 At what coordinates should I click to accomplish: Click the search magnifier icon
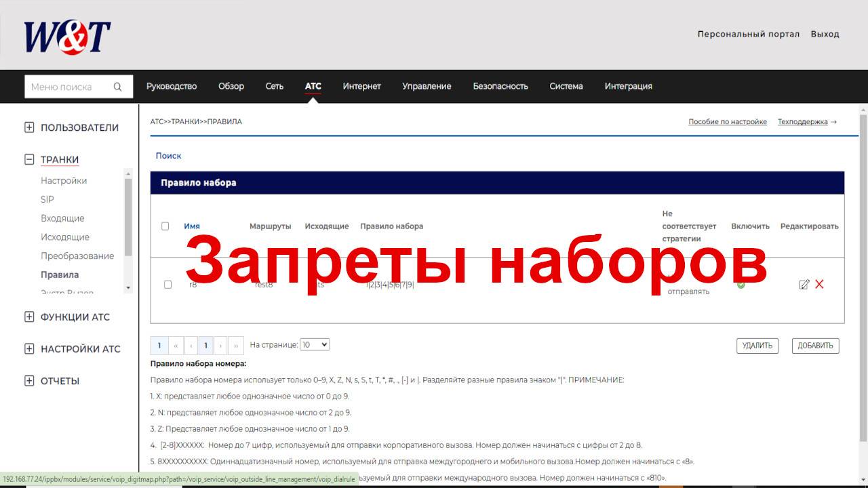[x=118, y=87]
